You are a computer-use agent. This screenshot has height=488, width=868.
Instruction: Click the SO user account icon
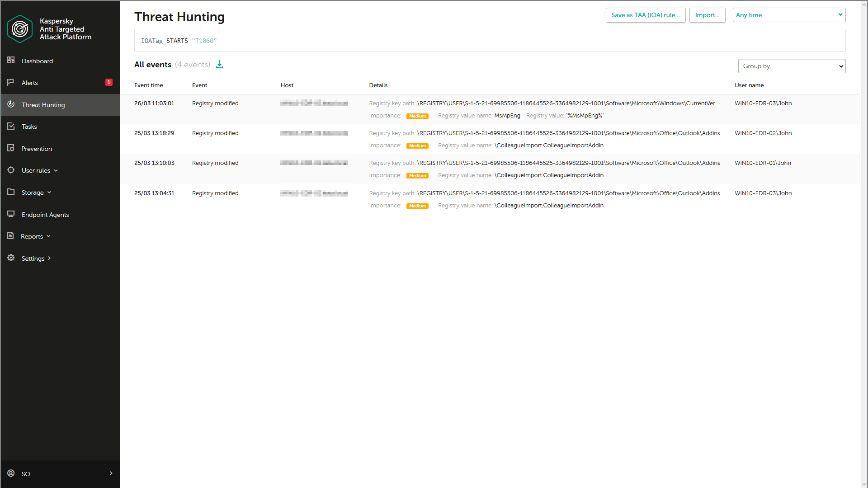click(x=11, y=473)
